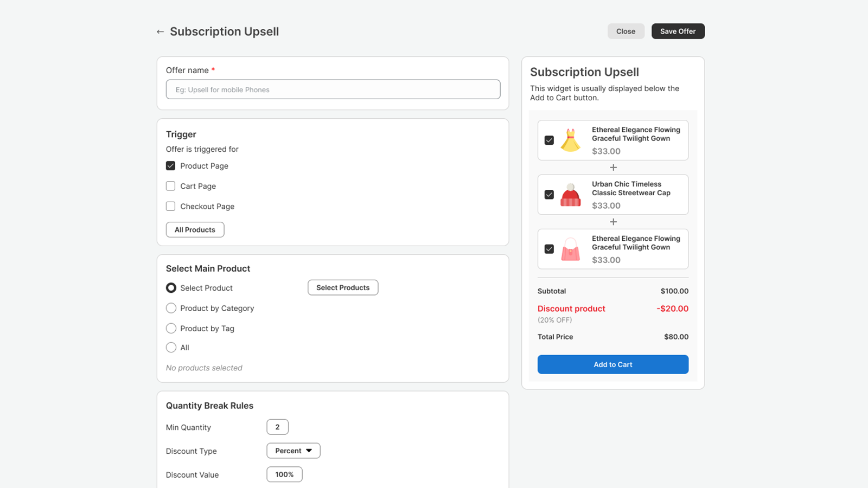Viewport: 868px width, 488px height.
Task: Click the Close button
Action: click(x=626, y=31)
